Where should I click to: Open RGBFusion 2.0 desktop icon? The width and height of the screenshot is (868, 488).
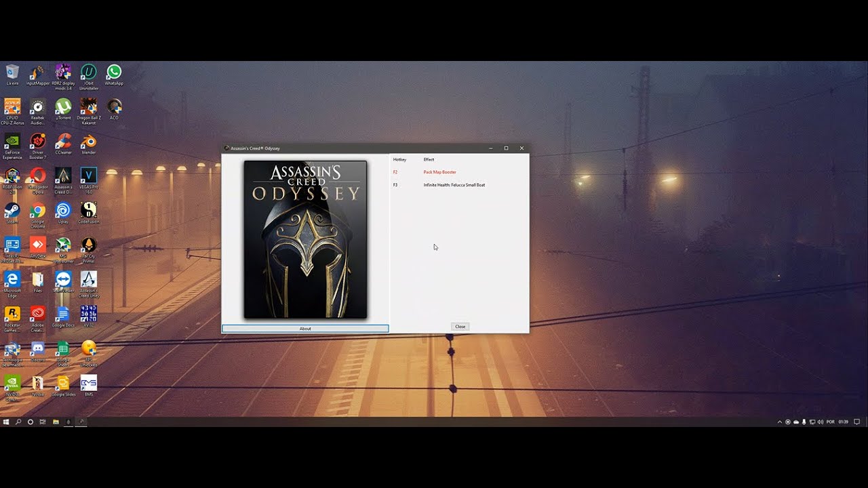[x=12, y=180]
